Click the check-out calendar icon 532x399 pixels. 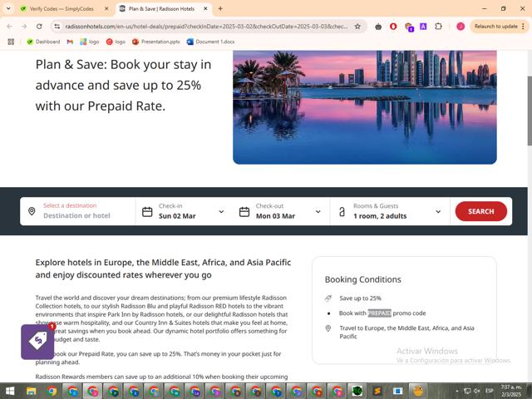coord(244,212)
